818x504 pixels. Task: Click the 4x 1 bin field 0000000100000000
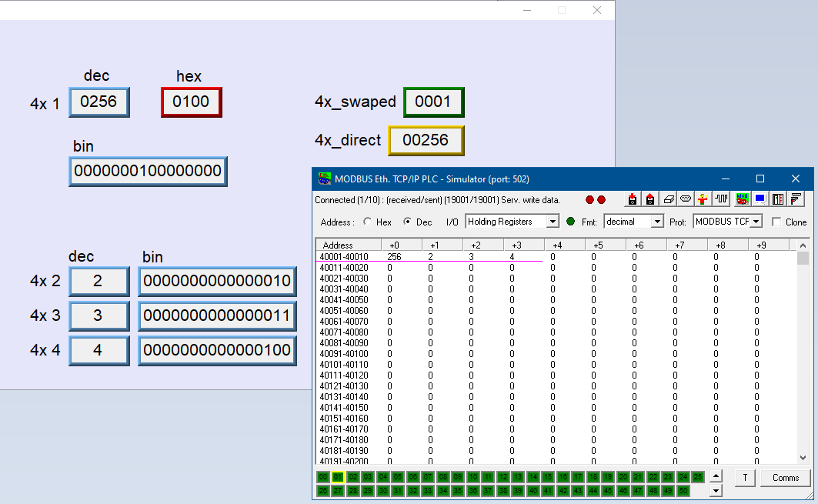click(149, 171)
